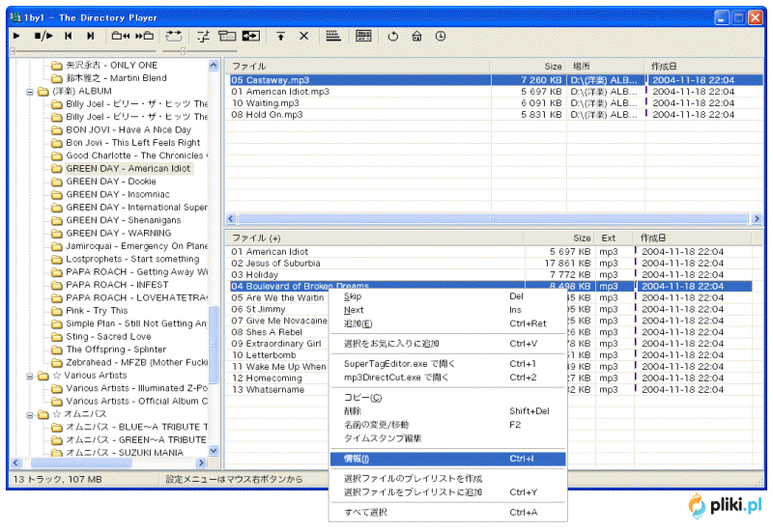
Task: Start playback with the Play button
Action: [x=16, y=36]
